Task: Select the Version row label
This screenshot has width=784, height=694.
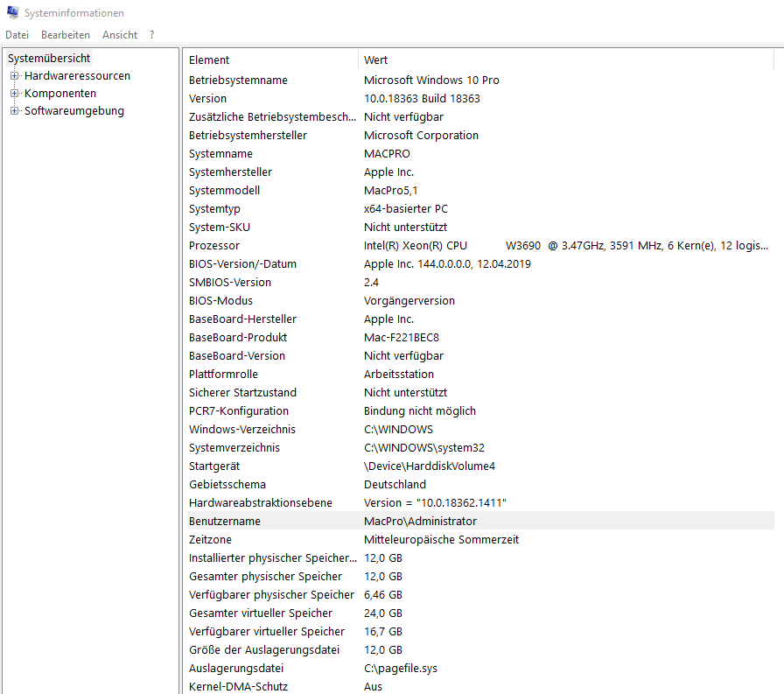Action: coord(208,99)
